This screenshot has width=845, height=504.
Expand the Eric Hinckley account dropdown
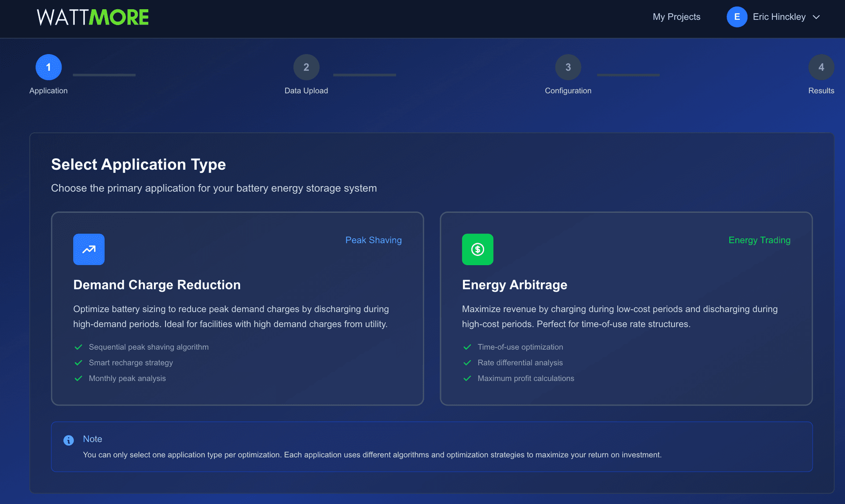click(779, 17)
